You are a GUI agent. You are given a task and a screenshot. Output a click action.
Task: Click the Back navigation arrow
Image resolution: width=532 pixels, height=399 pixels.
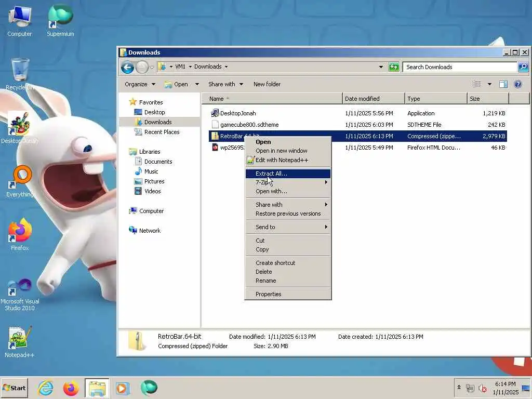(128, 67)
